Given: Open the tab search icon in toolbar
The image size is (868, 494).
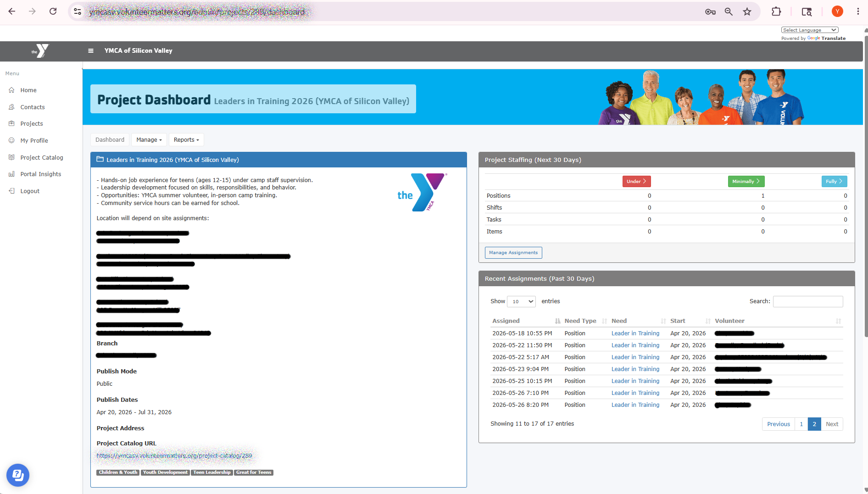Looking at the screenshot, I should point(807,12).
